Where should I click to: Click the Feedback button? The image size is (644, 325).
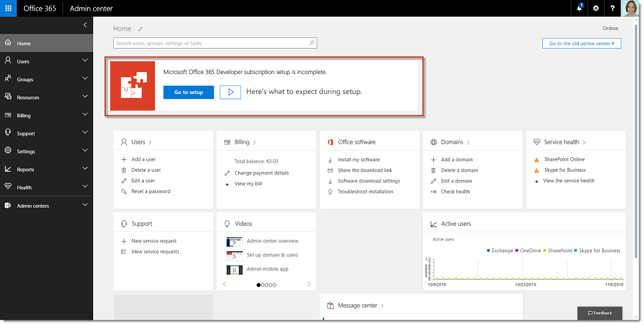tap(599, 313)
